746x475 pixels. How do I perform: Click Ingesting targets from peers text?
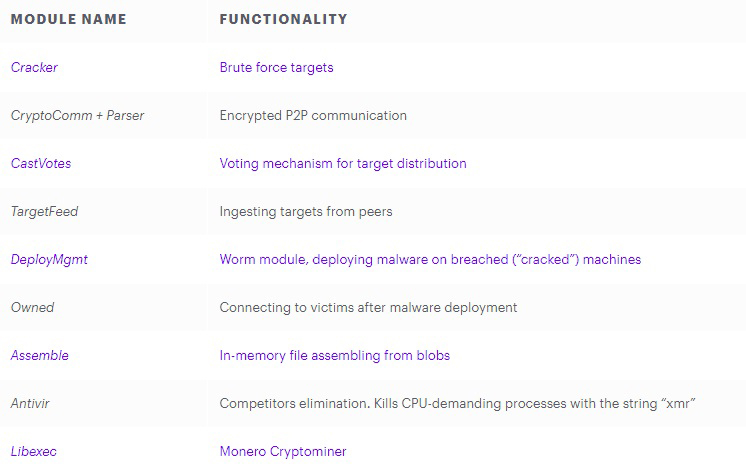click(306, 212)
